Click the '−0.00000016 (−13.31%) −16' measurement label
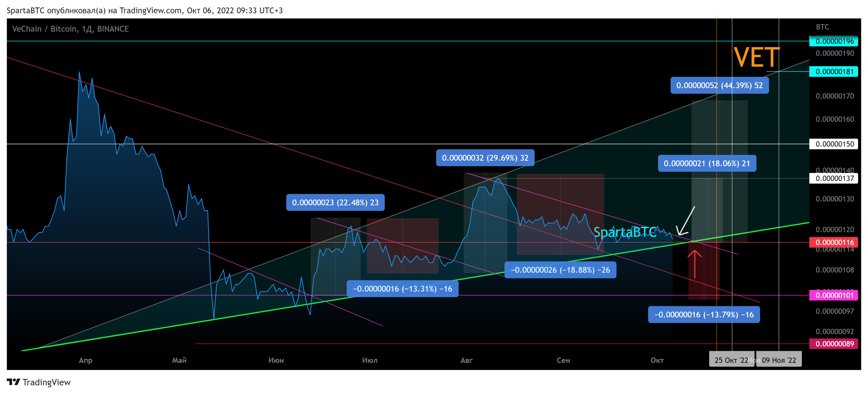 402,289
